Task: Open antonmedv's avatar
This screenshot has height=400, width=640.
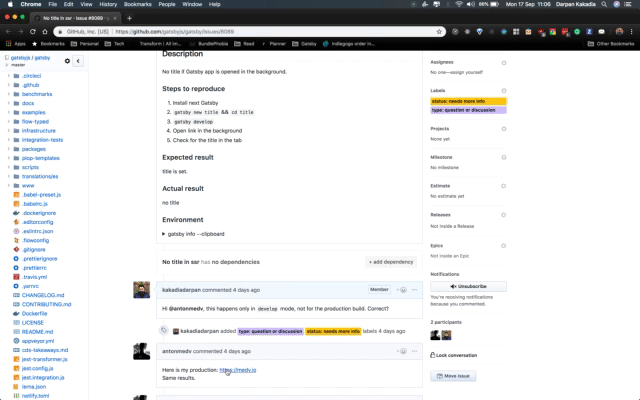Action: [x=142, y=351]
